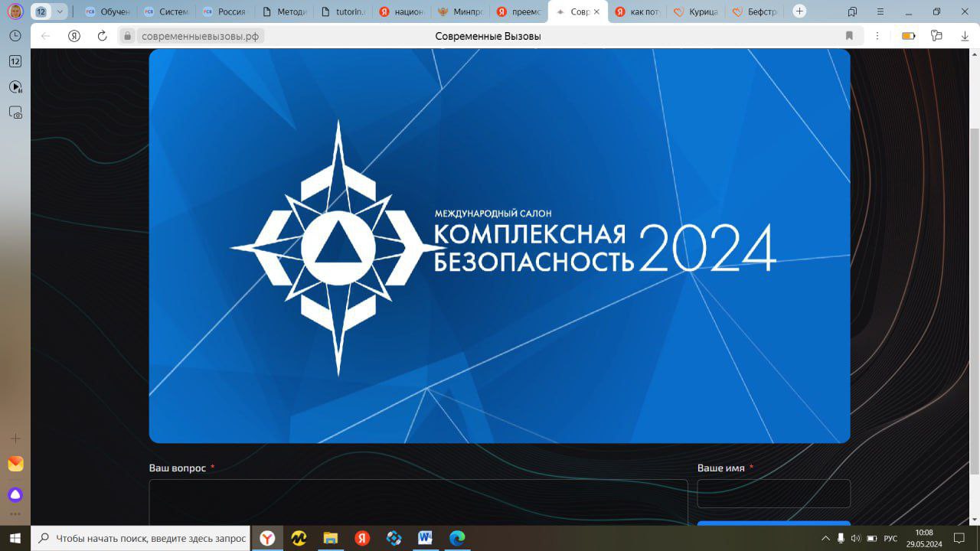Open History in the sidebar
The width and height of the screenshot is (980, 551).
tap(15, 36)
